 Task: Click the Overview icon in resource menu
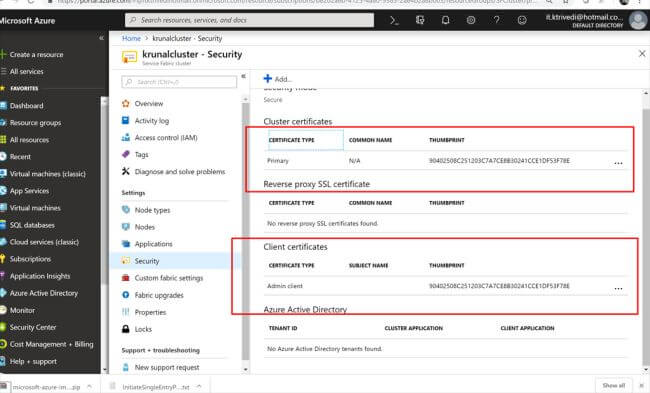pos(126,103)
